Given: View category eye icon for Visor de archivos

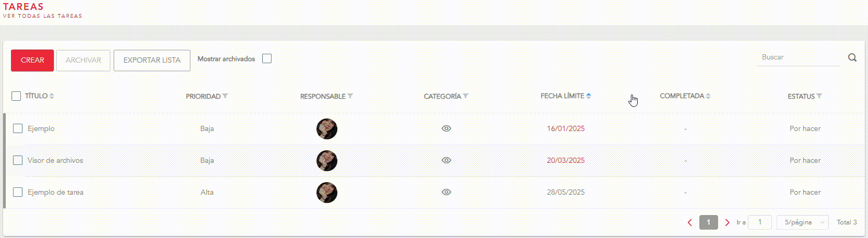Looking at the screenshot, I should point(446,160).
